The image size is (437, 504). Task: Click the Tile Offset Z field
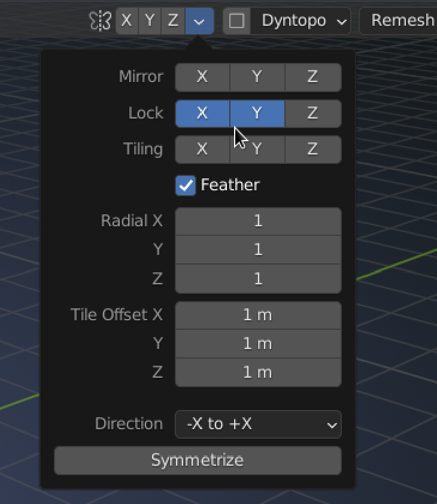(258, 372)
